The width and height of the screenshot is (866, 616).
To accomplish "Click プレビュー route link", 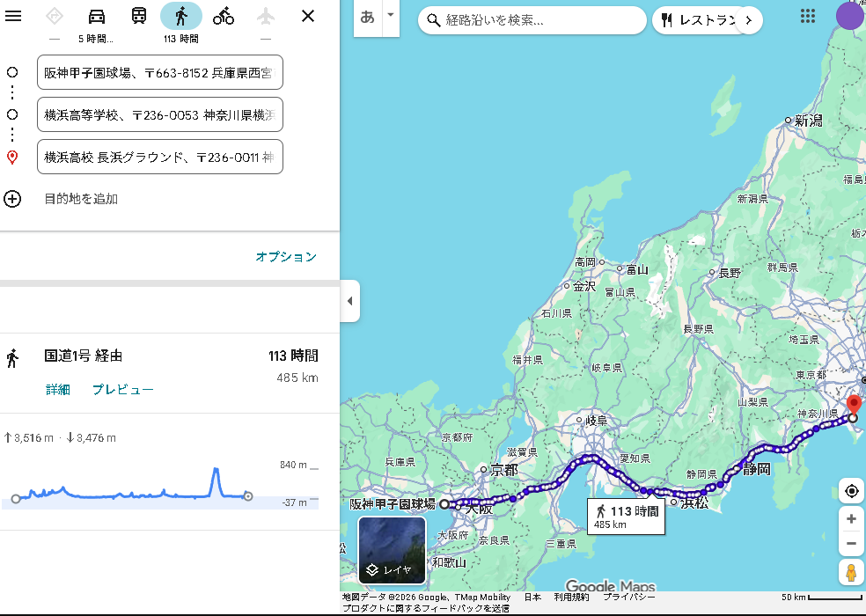I will [123, 390].
